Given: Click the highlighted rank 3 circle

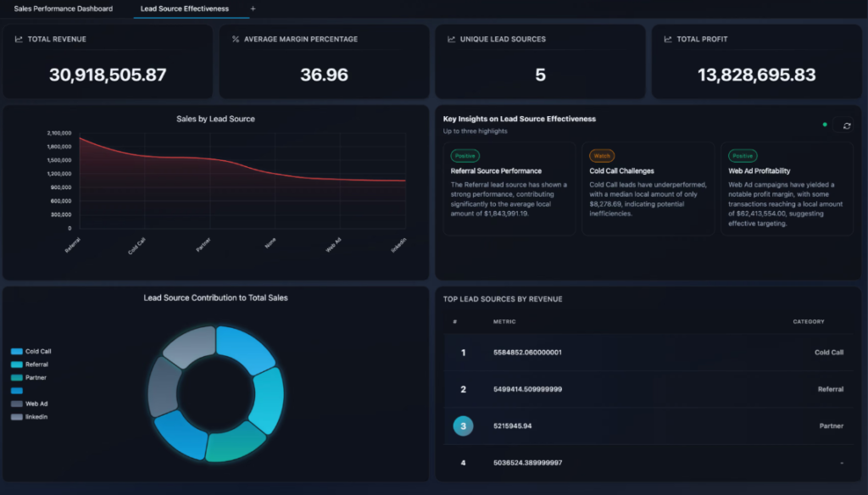Looking at the screenshot, I should coord(464,426).
